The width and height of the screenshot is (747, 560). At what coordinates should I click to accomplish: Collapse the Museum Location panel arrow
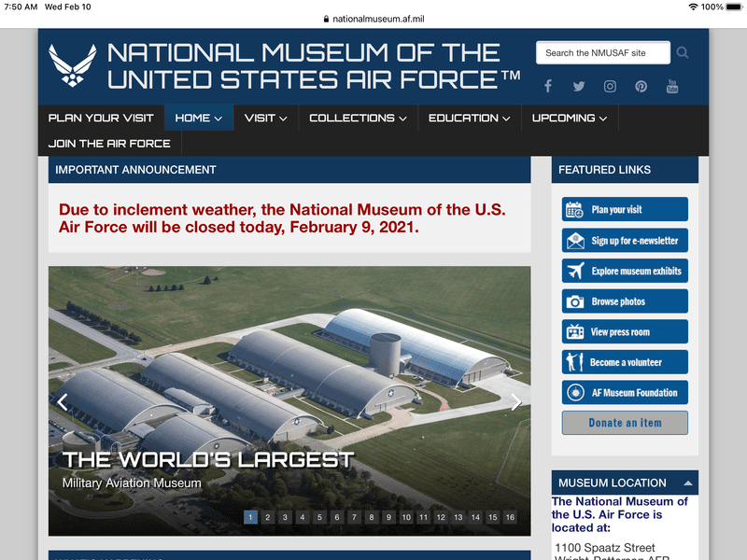[687, 483]
